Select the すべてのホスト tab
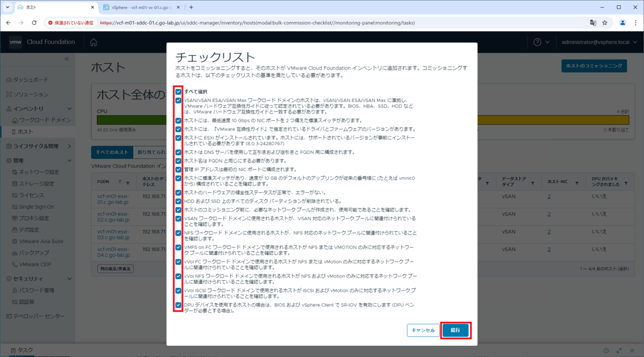This screenshot has height=357, width=644. pyautogui.click(x=112, y=152)
